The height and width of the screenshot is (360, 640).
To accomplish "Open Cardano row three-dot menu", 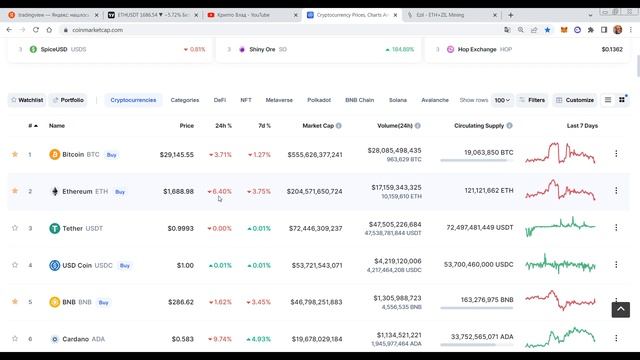I will 616,338.
